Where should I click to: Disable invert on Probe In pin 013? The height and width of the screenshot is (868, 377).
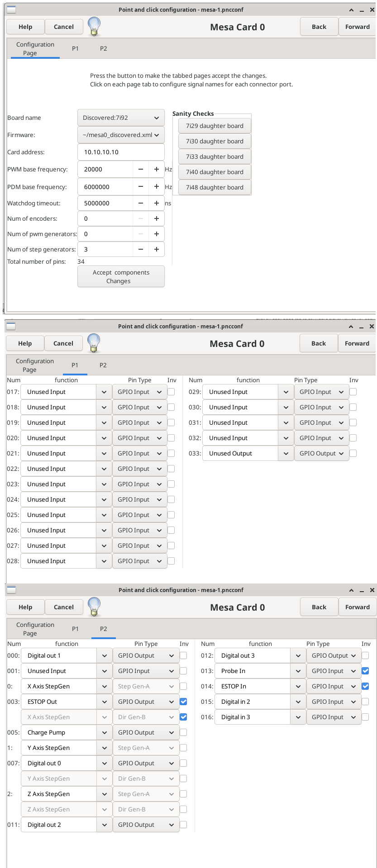[x=365, y=671]
